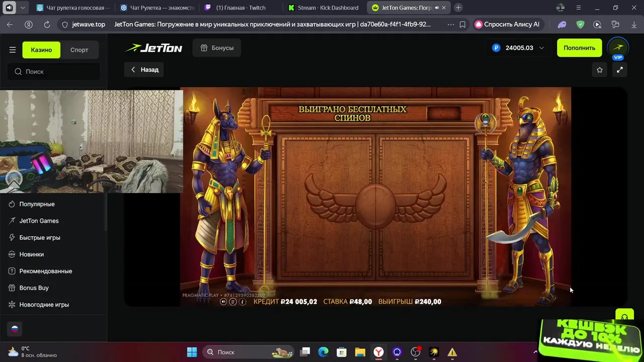This screenshot has height=362, width=644.
Task: Open the browser media player icon
Action: click(597, 24)
